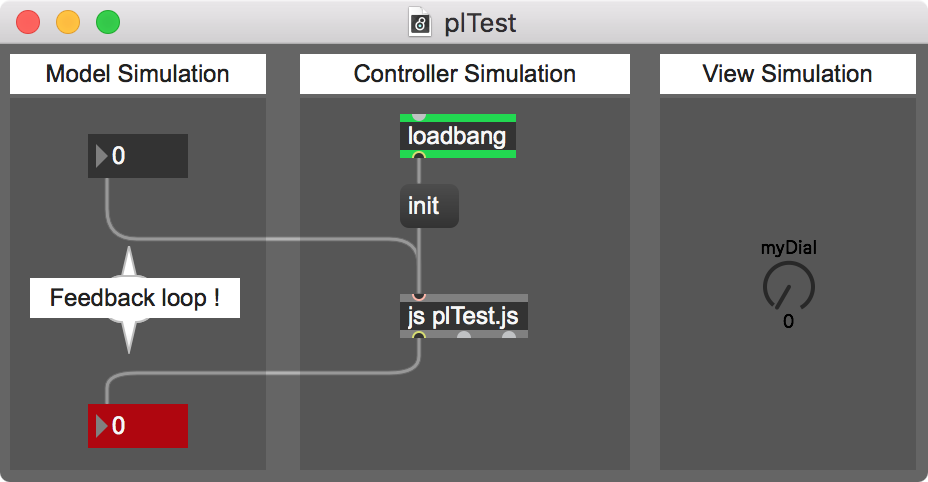928x482 pixels.
Task: Click the js object's left outlet
Action: (x=418, y=336)
